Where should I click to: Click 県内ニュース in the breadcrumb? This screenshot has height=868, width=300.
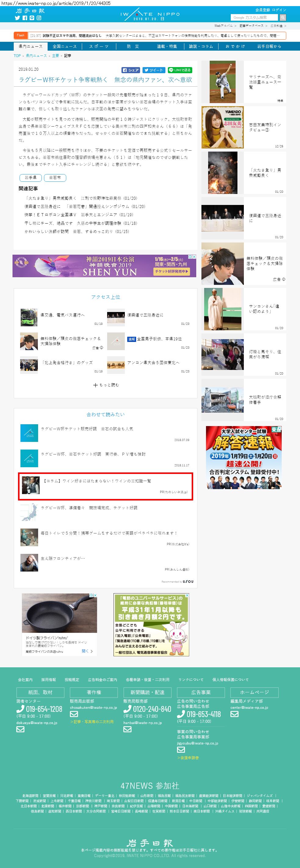pos(36,56)
